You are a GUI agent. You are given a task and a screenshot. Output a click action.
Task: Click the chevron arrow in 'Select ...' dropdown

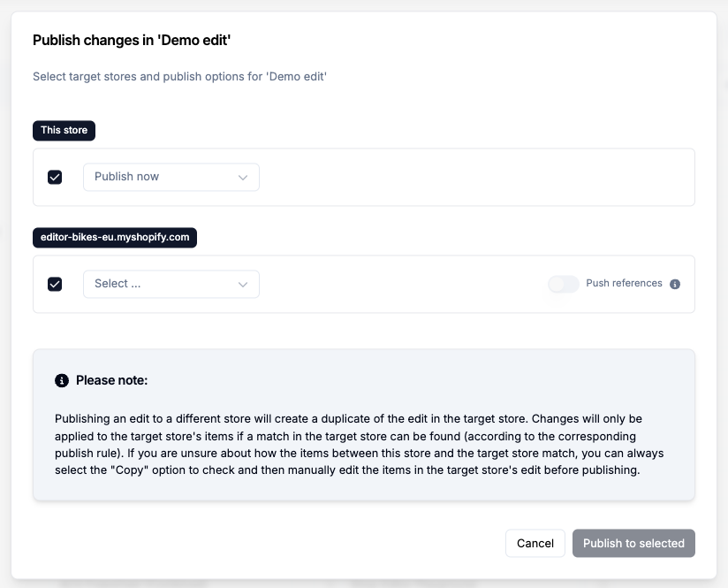coord(243,284)
